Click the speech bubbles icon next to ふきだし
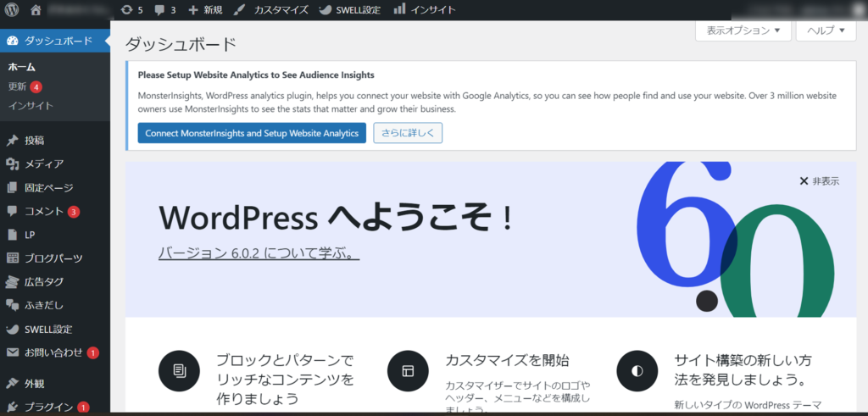Screen dimensions: 868x416 12,305
